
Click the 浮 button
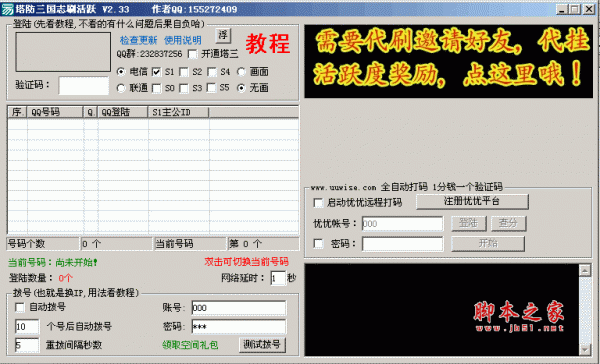coord(223,36)
